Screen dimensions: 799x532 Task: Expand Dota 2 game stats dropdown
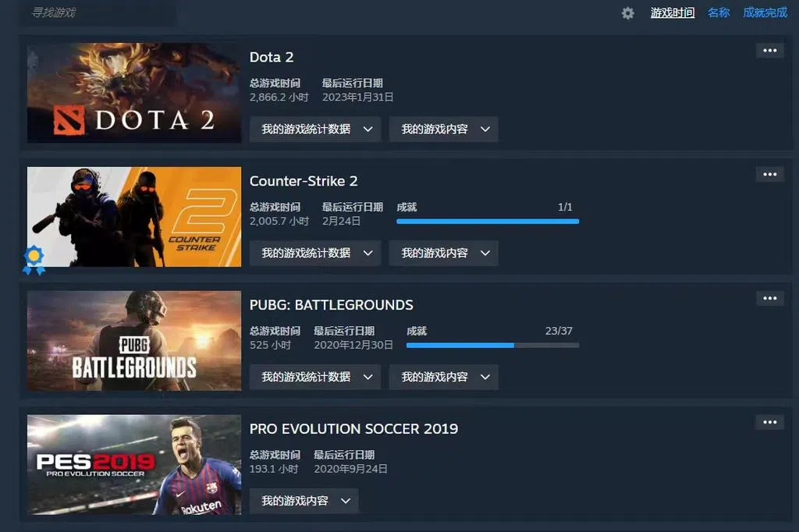click(x=314, y=129)
